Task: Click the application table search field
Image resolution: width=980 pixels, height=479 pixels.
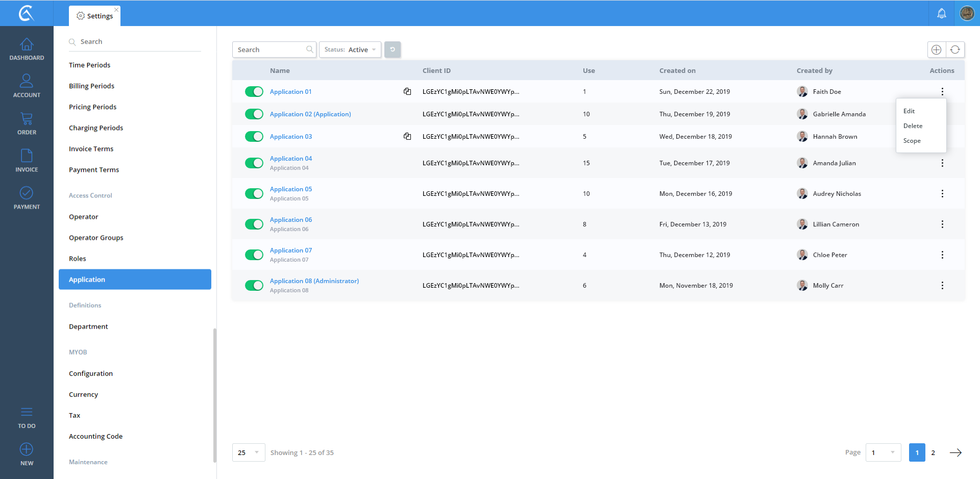Action: tap(269, 49)
